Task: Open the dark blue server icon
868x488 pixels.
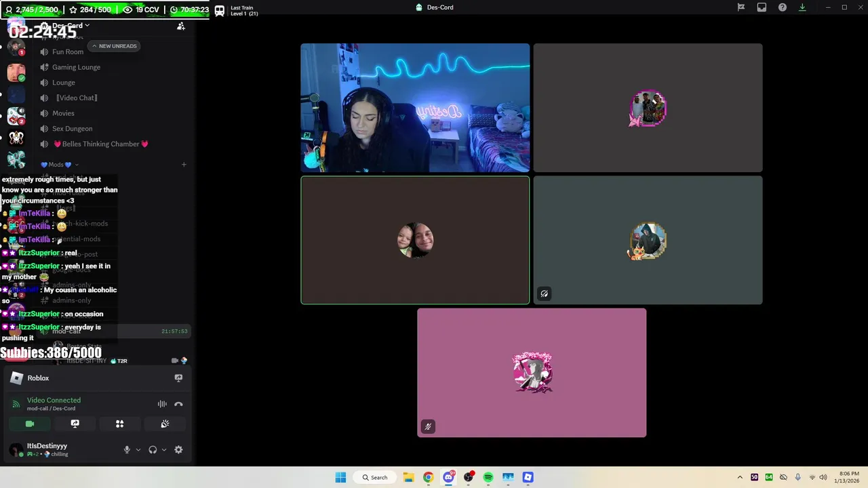Action: [16, 94]
